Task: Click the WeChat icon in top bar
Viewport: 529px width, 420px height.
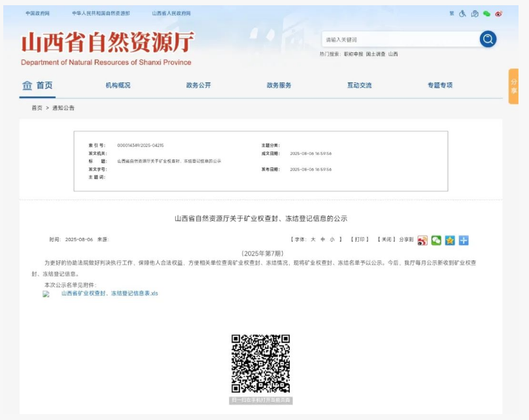Action: [486, 13]
